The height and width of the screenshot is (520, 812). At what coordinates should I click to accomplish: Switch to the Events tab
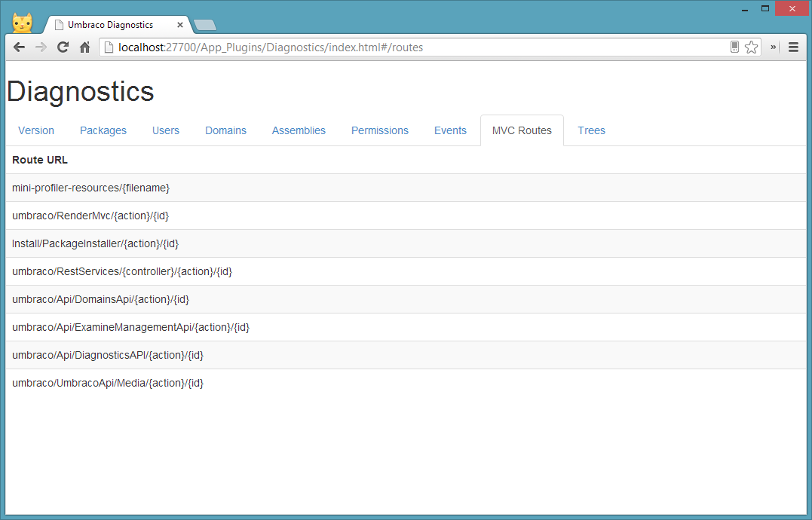coord(451,130)
